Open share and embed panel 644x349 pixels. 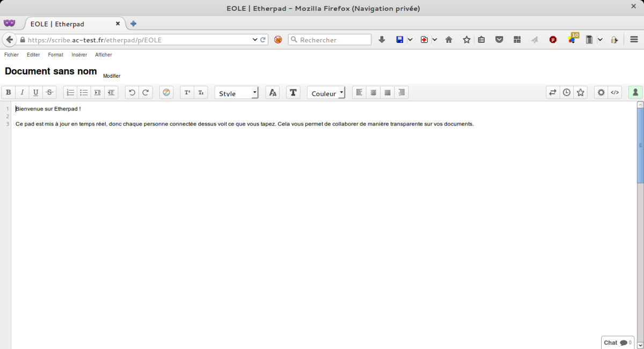[x=615, y=92]
